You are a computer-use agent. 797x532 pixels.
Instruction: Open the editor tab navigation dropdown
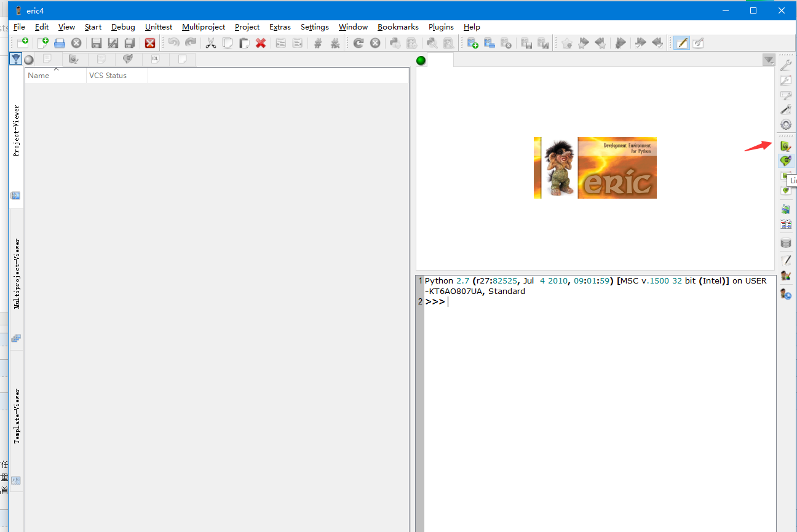coord(769,60)
